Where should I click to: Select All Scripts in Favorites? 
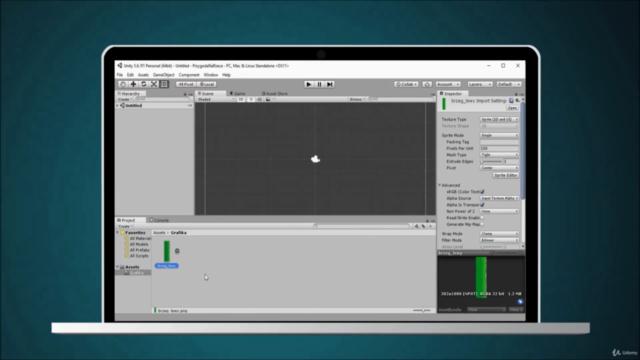136,256
